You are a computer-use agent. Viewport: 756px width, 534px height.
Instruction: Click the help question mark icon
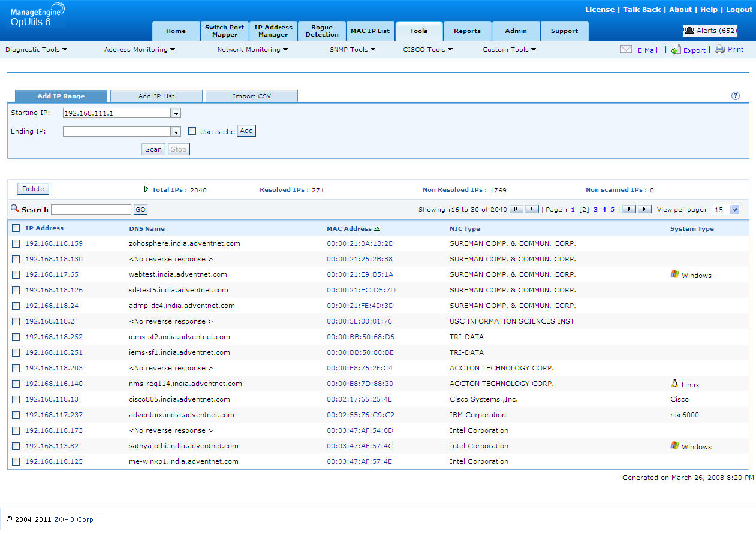coord(736,96)
